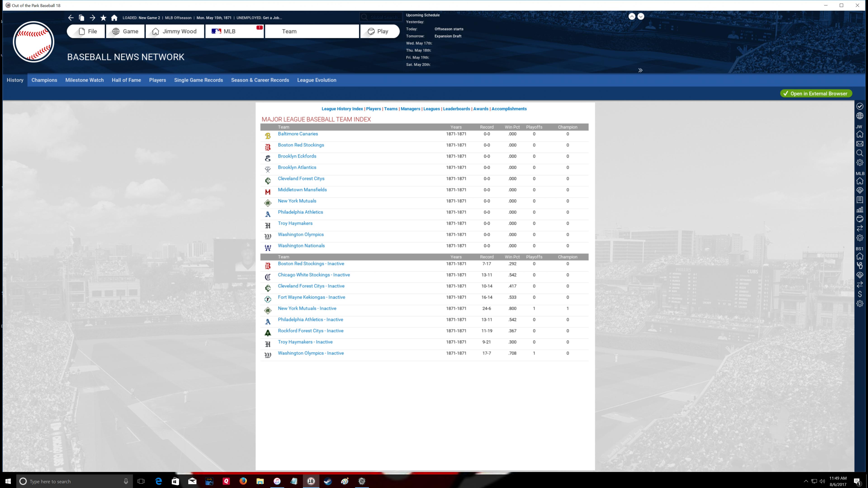This screenshot has width=868, height=488.
Task: Click the magnifier search icon in sidebar
Action: [860, 153]
